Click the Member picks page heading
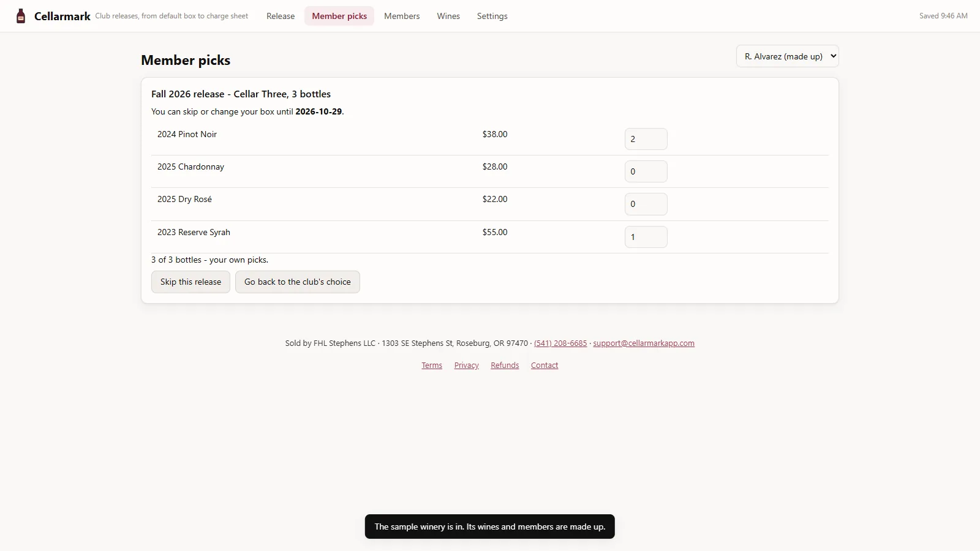The width and height of the screenshot is (980, 551). point(186,60)
